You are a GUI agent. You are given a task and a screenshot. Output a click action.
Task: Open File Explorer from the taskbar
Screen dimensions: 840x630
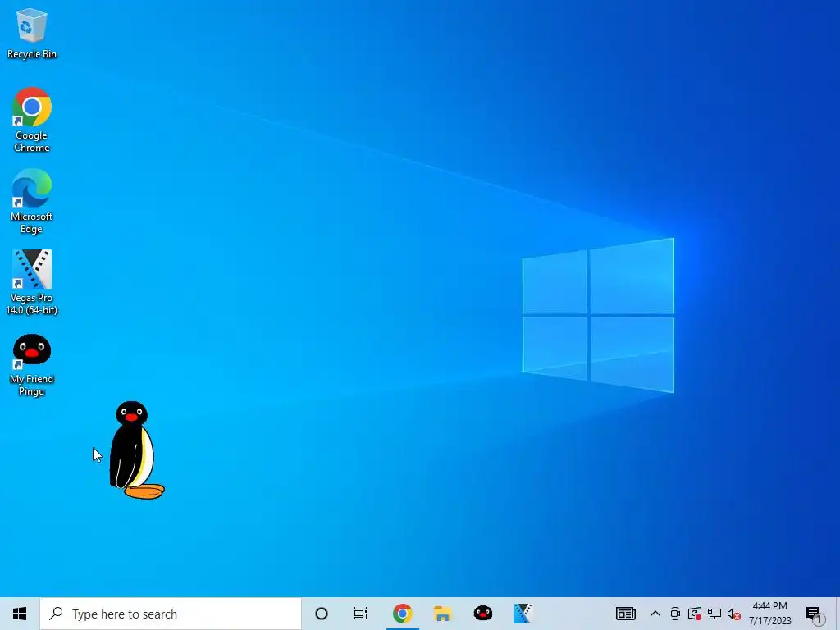tap(442, 614)
